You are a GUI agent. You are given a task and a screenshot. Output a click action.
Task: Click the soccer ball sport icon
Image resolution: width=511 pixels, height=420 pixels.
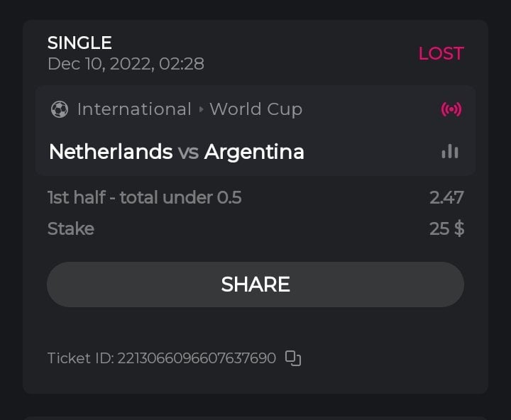pos(60,109)
